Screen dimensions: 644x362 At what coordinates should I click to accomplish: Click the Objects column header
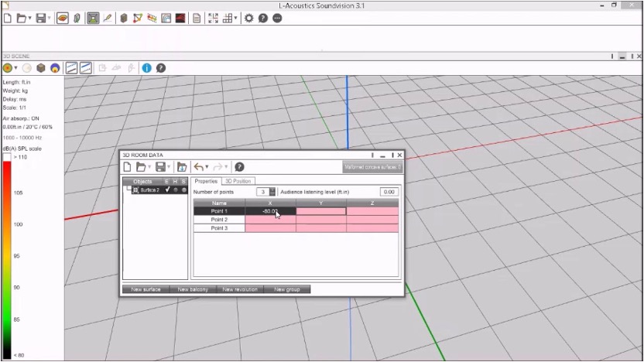coord(142,182)
